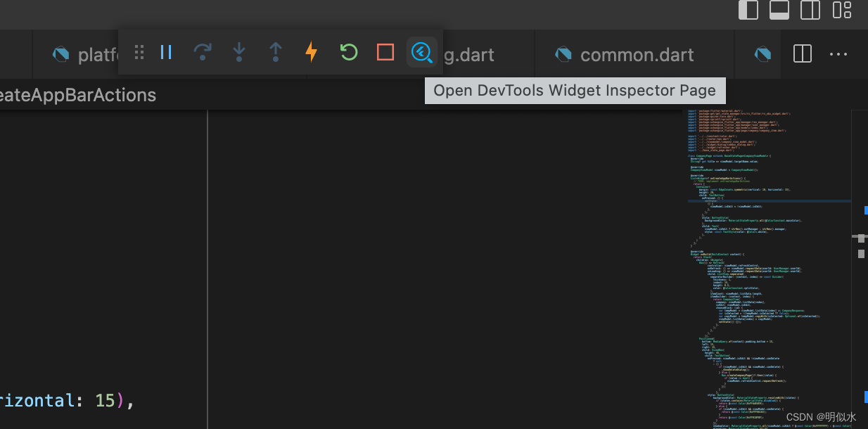Click the Dart file icon on common.dart tab
868x429 pixels.
click(x=563, y=54)
